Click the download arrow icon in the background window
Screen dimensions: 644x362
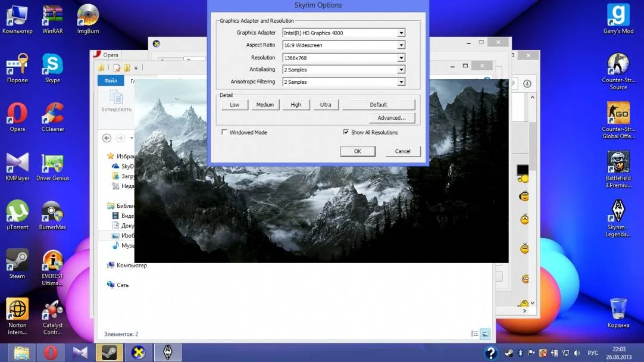tap(527, 84)
